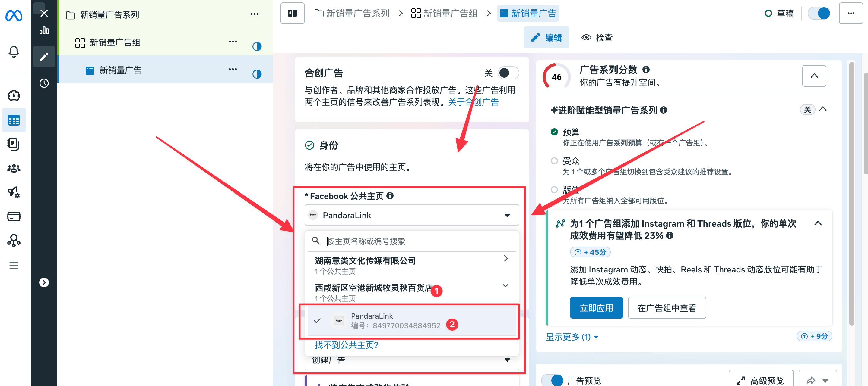Screen dimensions: 868x386
Task: Open the advertising megaphone settings icon
Action: pyautogui.click(x=14, y=192)
